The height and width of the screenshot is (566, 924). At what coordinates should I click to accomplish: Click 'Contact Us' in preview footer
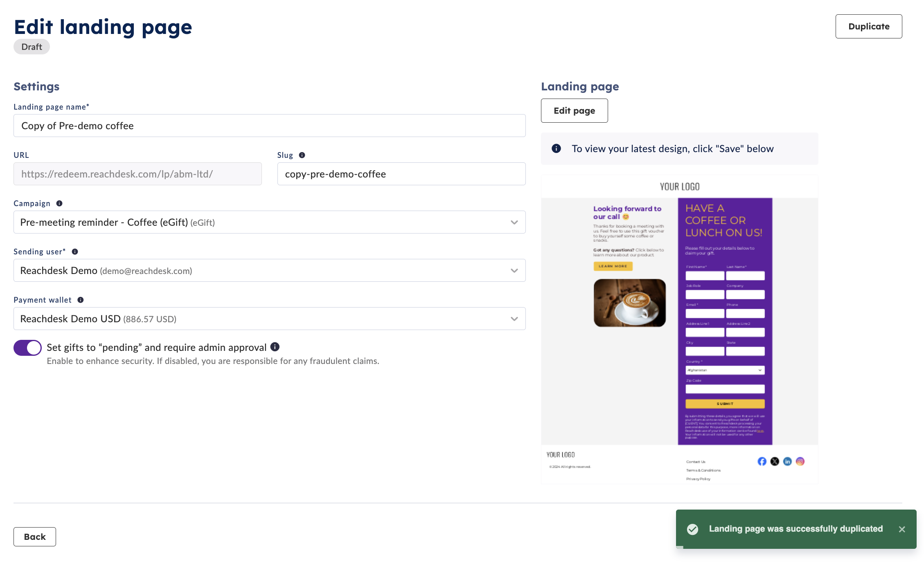pos(696,462)
